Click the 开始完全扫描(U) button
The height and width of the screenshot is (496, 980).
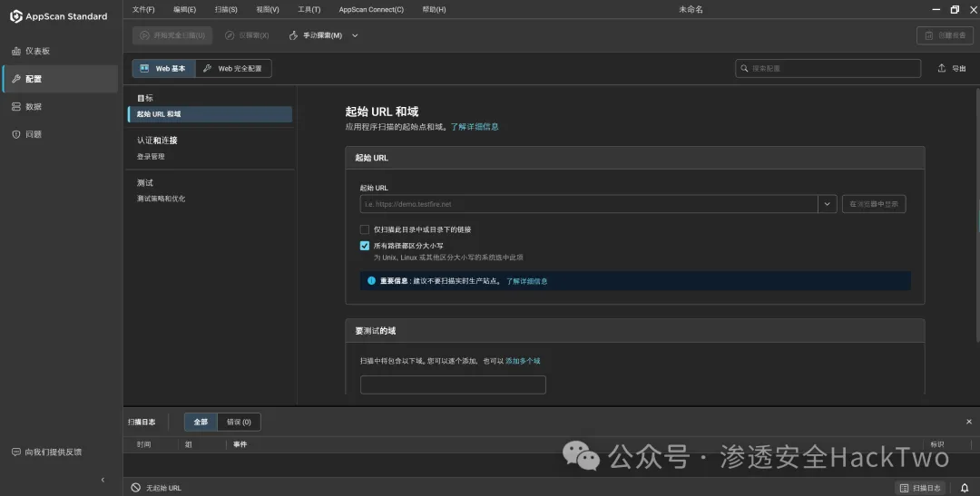[172, 35]
